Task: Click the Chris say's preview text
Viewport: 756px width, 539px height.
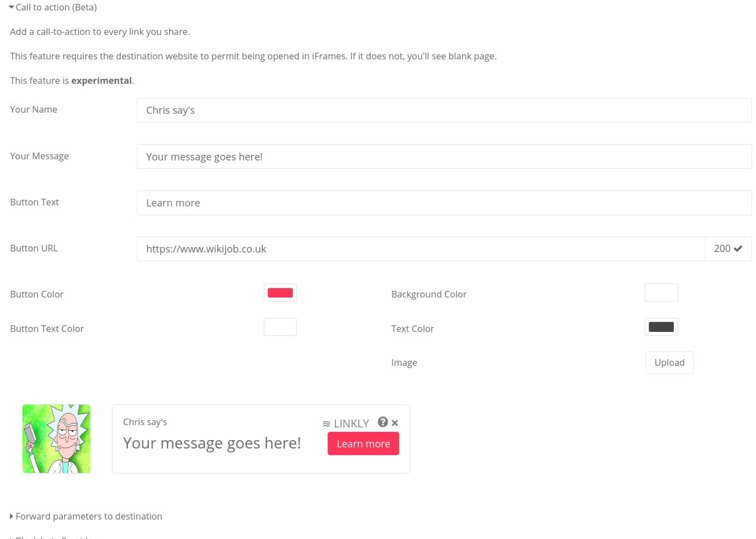Action: (x=145, y=422)
